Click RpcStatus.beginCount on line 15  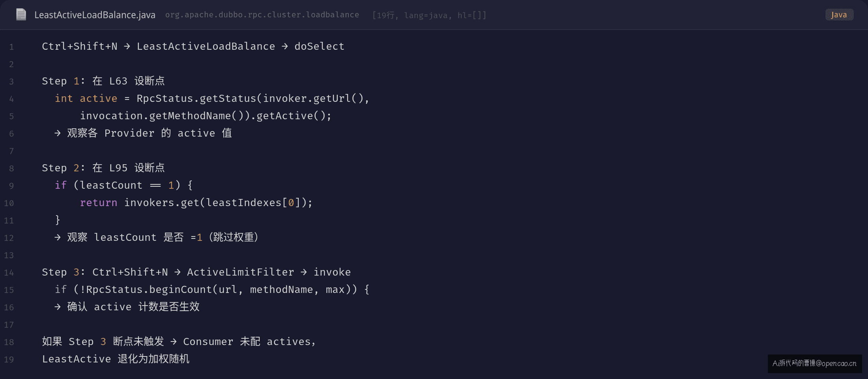pos(149,289)
